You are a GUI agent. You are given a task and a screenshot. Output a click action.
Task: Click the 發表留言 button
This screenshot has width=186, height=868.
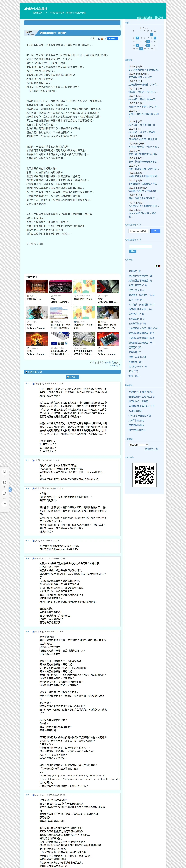point(72,377)
